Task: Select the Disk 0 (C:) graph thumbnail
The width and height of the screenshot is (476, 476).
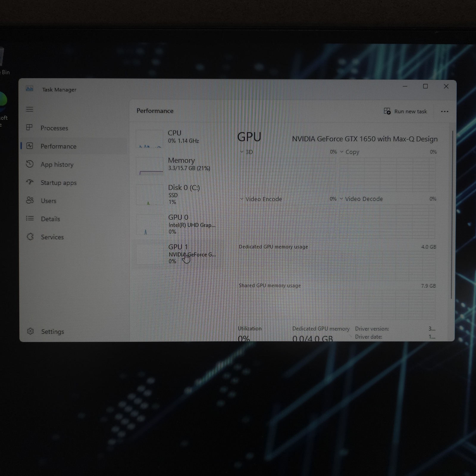Action: [150, 195]
